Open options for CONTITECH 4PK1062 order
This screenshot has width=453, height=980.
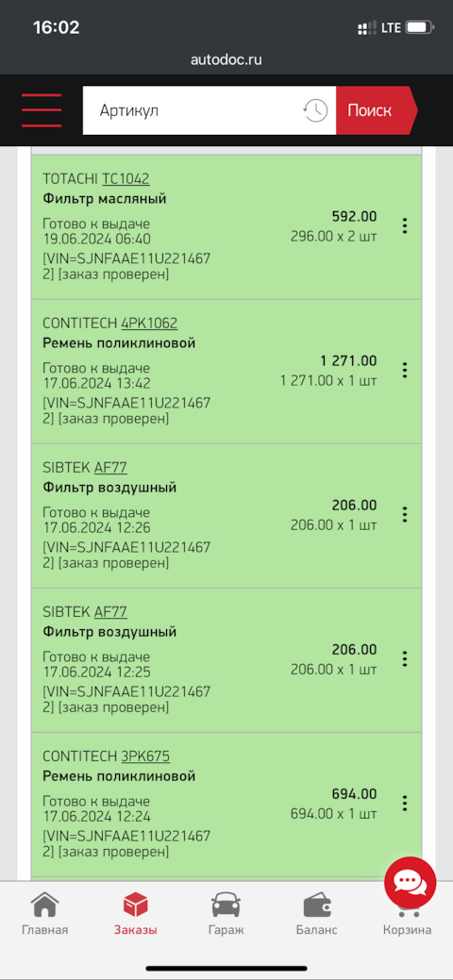coord(405,370)
